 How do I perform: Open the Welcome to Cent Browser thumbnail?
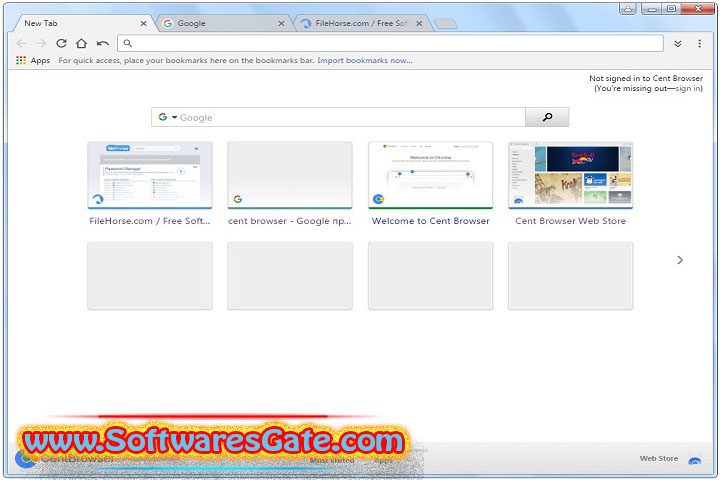point(430,175)
